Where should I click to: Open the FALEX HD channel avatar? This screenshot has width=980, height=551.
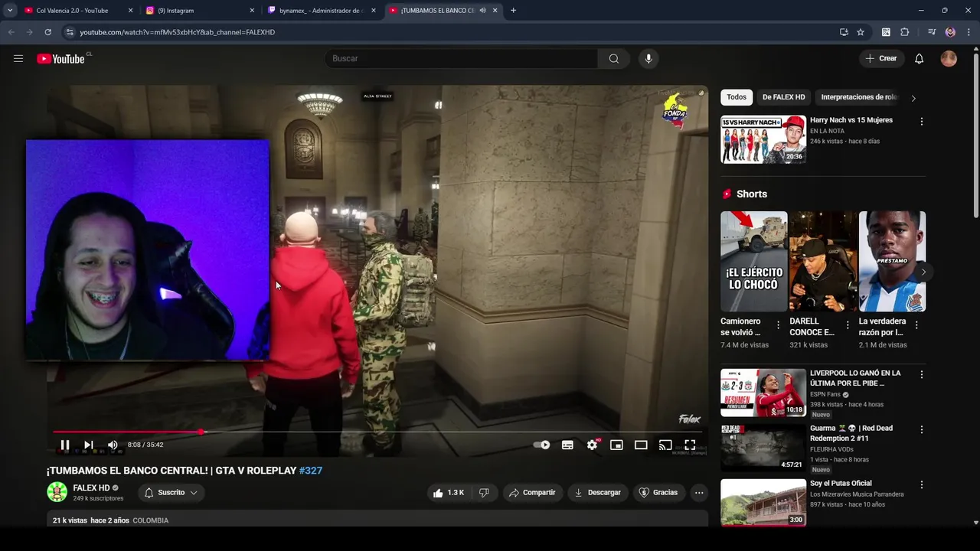tap(57, 492)
